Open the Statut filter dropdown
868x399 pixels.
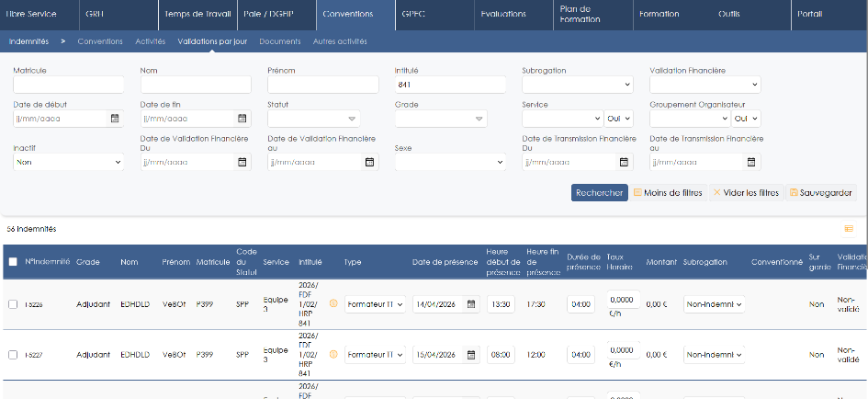coord(314,119)
